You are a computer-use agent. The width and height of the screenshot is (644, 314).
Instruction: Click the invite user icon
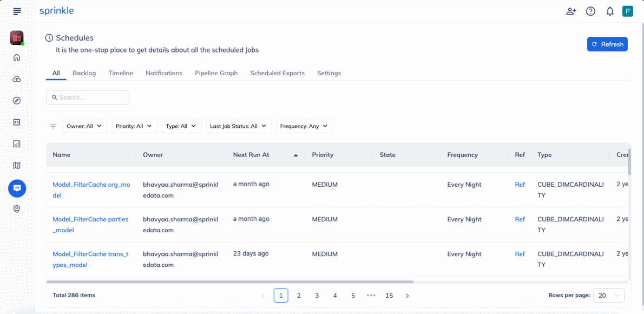[571, 11]
